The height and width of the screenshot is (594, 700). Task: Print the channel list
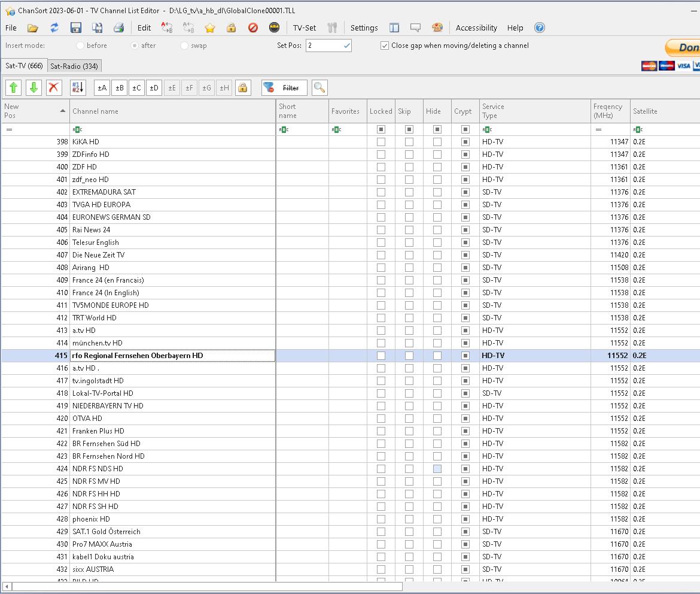click(x=118, y=28)
